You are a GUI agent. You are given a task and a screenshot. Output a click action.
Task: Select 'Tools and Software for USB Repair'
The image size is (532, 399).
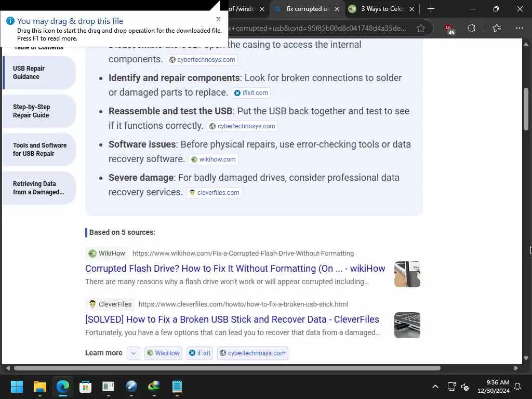39,149
